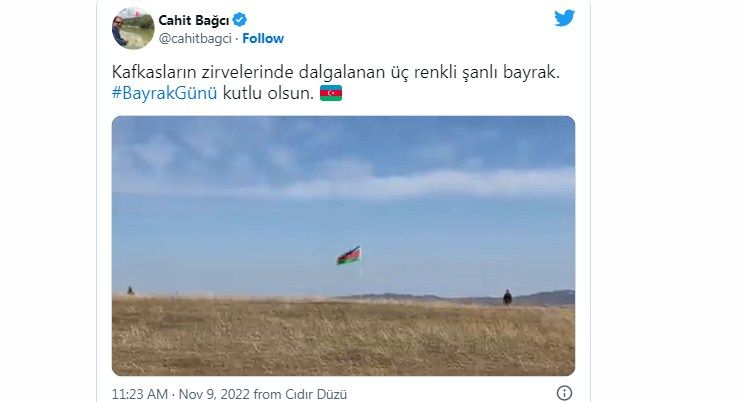Image resolution: width=744 pixels, height=402 pixels.
Task: Click the person standing at right in video
Action: point(507,297)
